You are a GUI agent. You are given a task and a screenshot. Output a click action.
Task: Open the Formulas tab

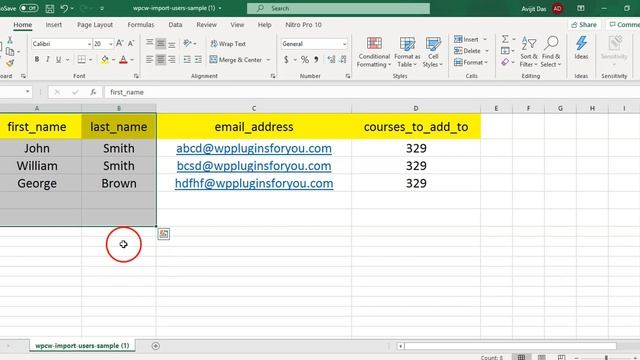[141, 24]
